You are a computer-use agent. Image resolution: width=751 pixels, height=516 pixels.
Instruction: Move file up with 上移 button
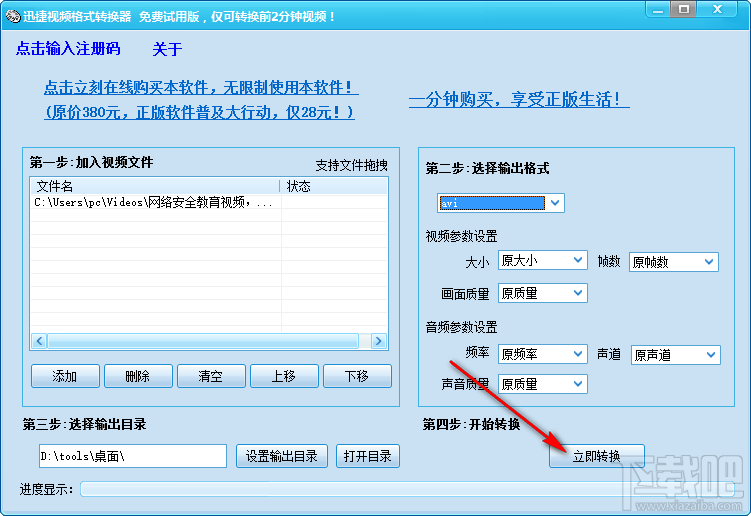pyautogui.click(x=284, y=376)
